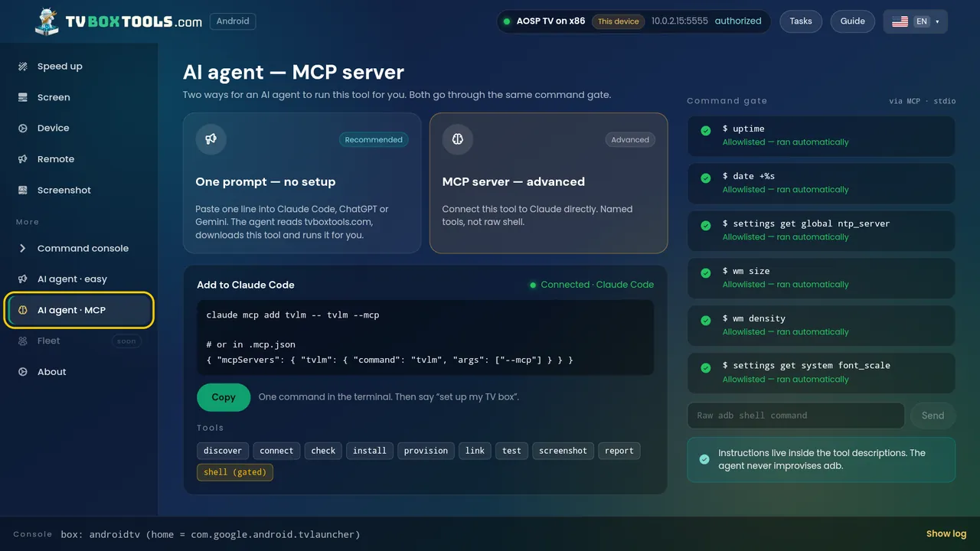This screenshot has width=980, height=551.
Task: Open the Device menu item
Action: [80, 129]
